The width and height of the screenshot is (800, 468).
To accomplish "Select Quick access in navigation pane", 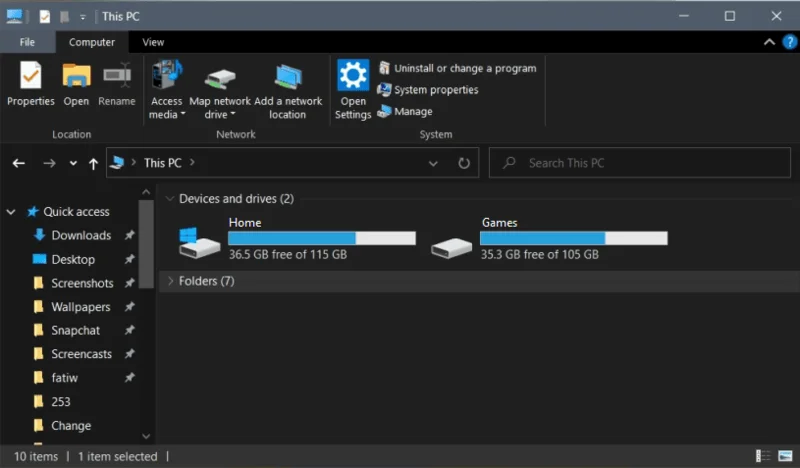I will point(76,211).
